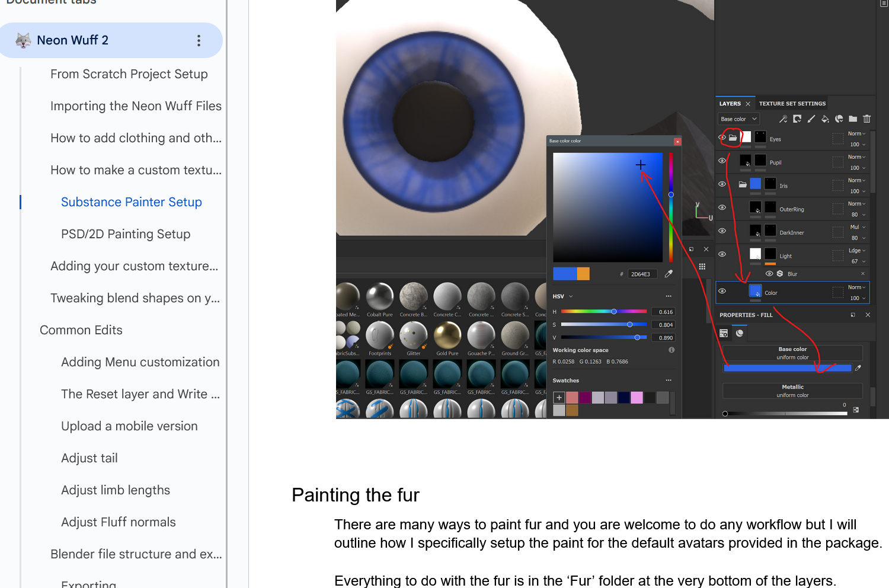Click eyedropper beside the 2D64E3 hex field
The image size is (889, 588).
[x=669, y=274]
